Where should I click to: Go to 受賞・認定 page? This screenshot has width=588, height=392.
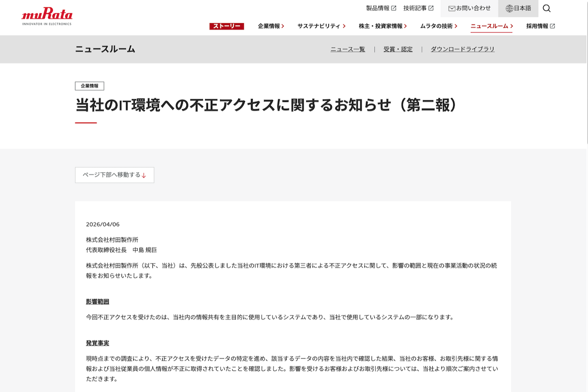click(x=398, y=49)
